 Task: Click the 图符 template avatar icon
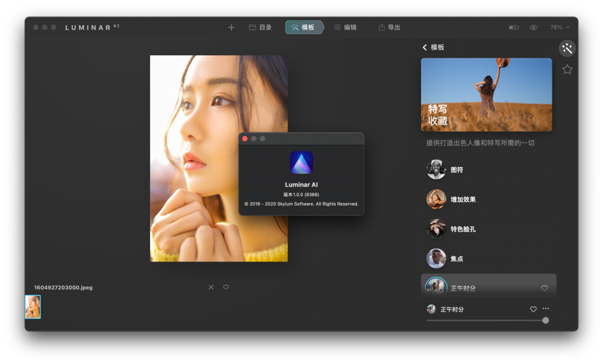click(436, 170)
